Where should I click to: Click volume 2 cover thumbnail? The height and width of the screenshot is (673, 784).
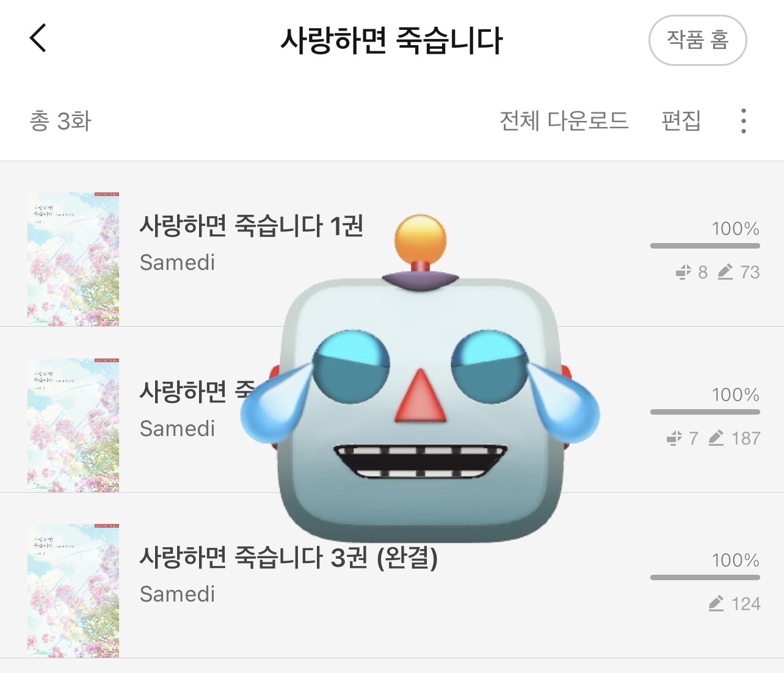pos(73,425)
